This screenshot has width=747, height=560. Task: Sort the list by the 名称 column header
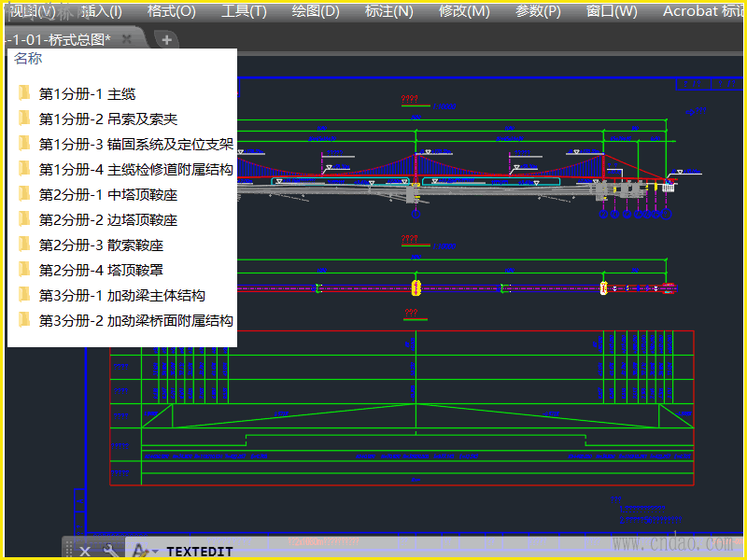[28, 59]
